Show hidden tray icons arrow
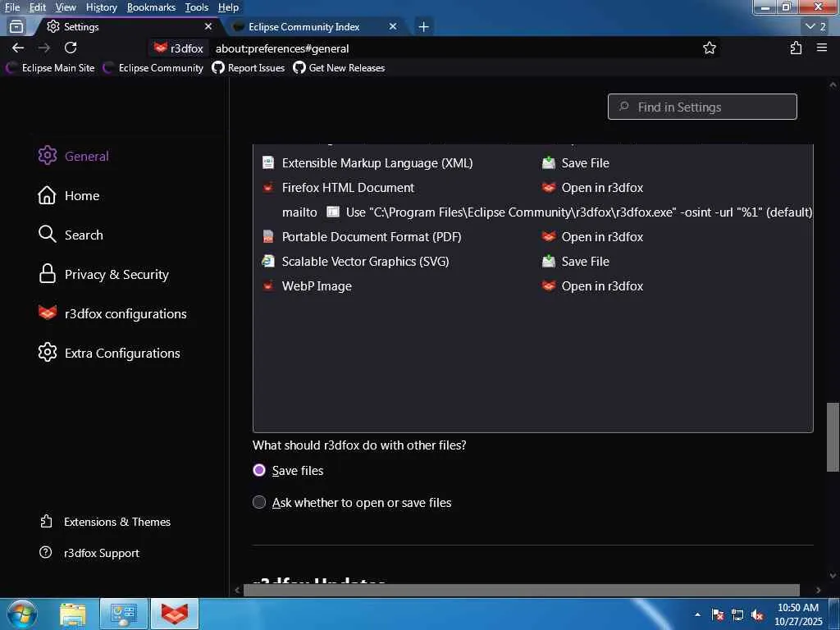The height and width of the screenshot is (630, 840). [x=697, y=615]
